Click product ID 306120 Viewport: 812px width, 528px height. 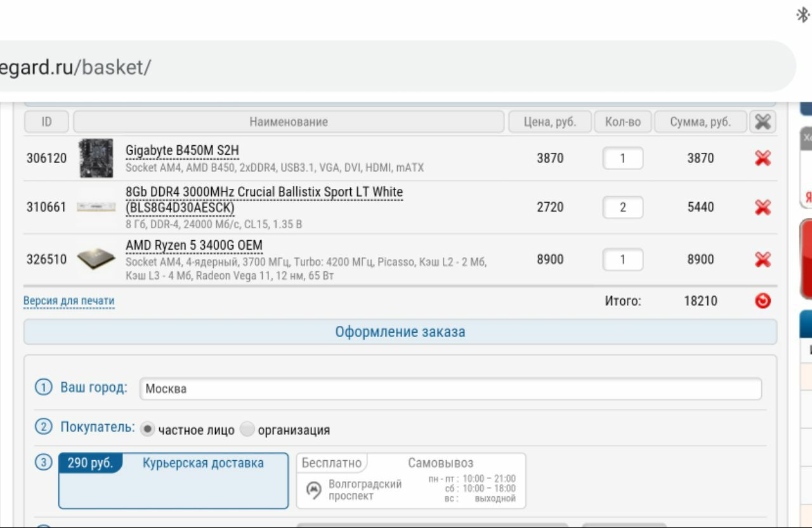coord(46,158)
